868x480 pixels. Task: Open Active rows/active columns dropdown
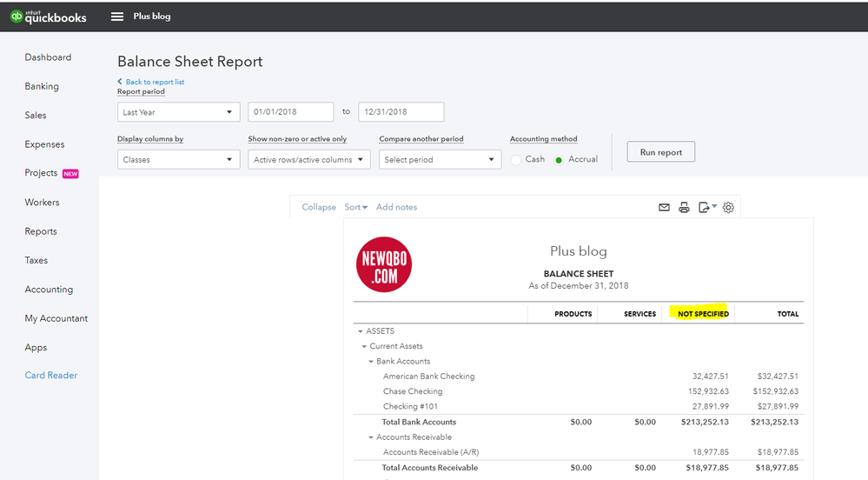[309, 160]
